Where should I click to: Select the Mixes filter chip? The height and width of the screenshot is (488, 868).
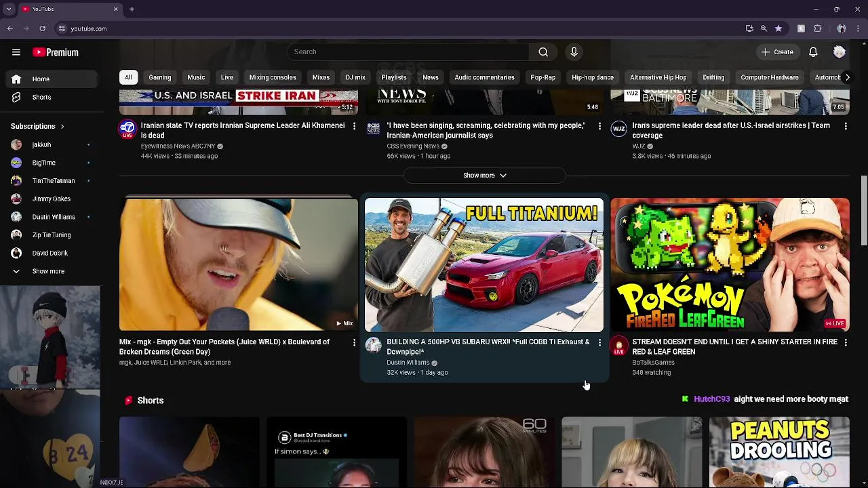321,77
